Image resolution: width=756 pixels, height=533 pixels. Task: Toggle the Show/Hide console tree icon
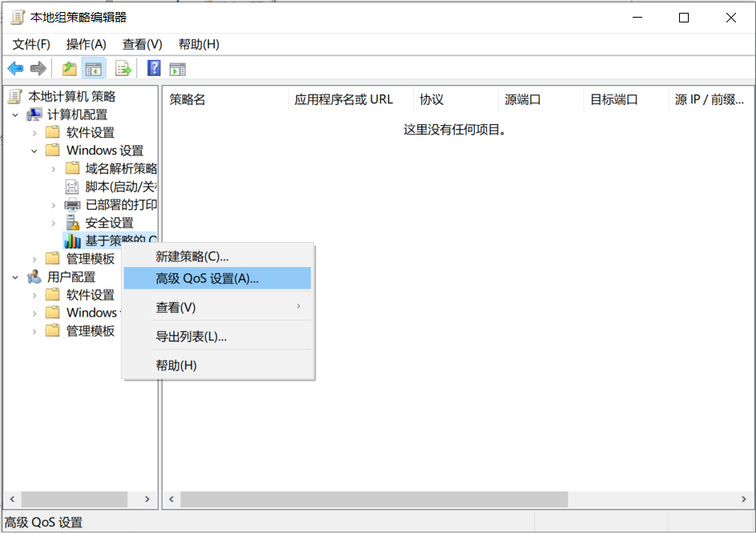[x=94, y=69]
